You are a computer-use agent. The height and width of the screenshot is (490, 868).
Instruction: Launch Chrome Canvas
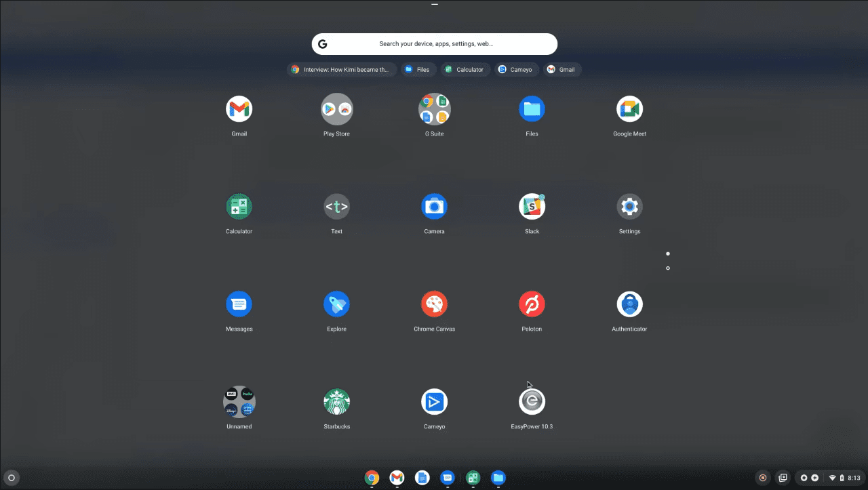pos(434,304)
